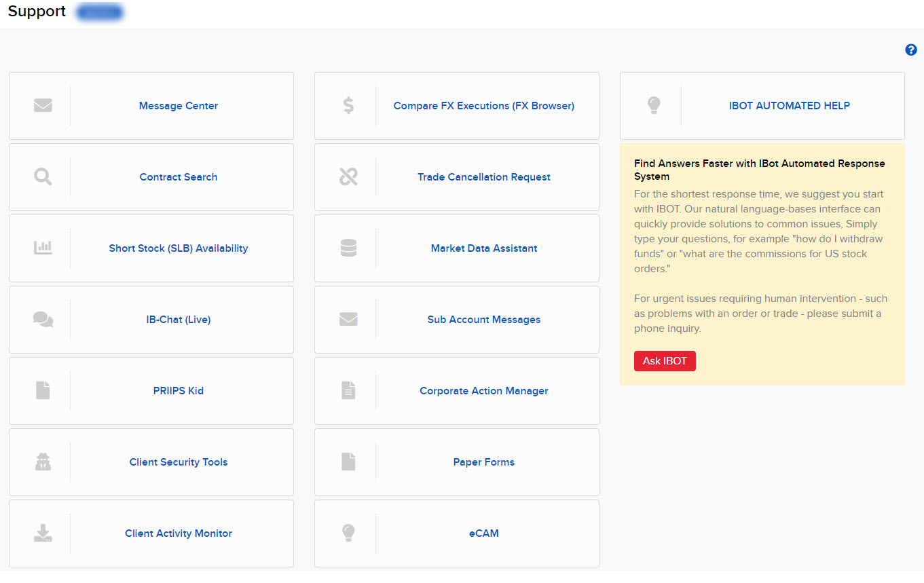Click the eCAM lightbulb icon
Image resolution: width=924 pixels, height=583 pixels.
tap(348, 533)
